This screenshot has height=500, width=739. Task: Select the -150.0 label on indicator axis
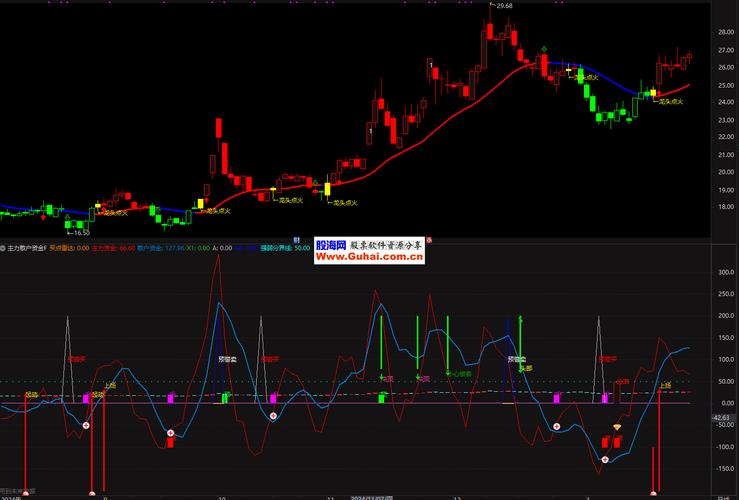[725, 468]
